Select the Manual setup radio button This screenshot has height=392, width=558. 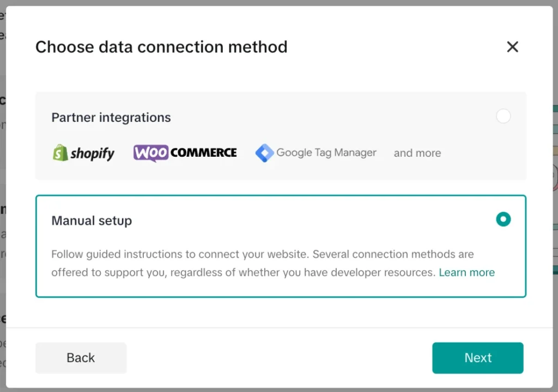(x=503, y=219)
